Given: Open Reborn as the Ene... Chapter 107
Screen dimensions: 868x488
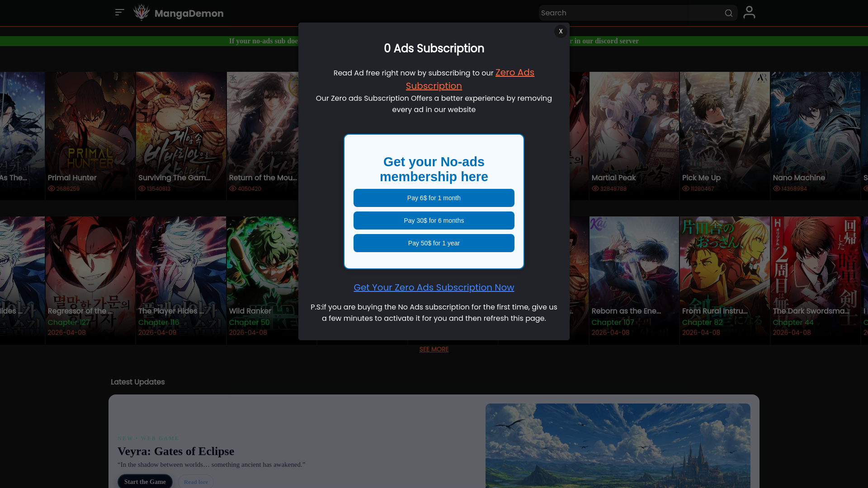Looking at the screenshot, I should (x=613, y=322).
